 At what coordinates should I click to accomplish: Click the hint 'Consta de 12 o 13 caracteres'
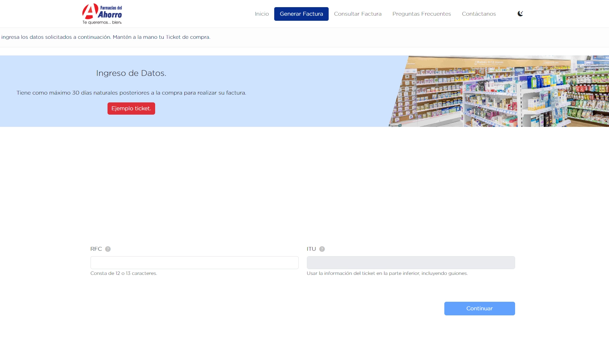(124, 272)
